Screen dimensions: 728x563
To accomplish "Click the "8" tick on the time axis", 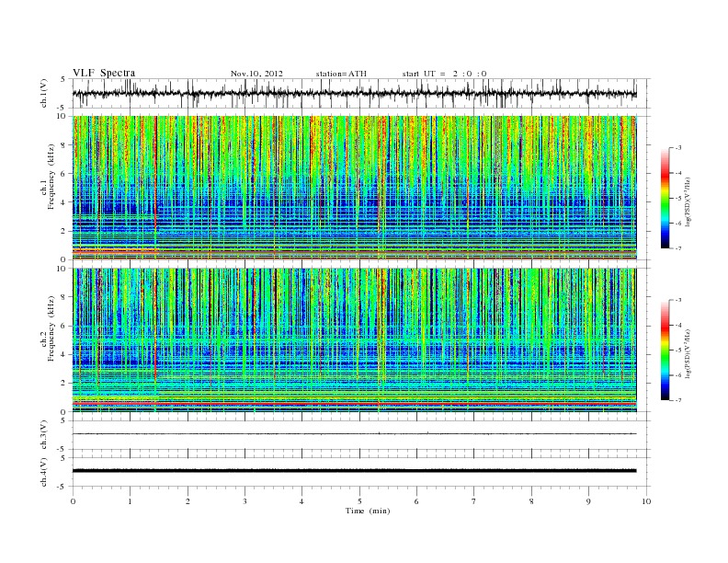I will point(531,501).
